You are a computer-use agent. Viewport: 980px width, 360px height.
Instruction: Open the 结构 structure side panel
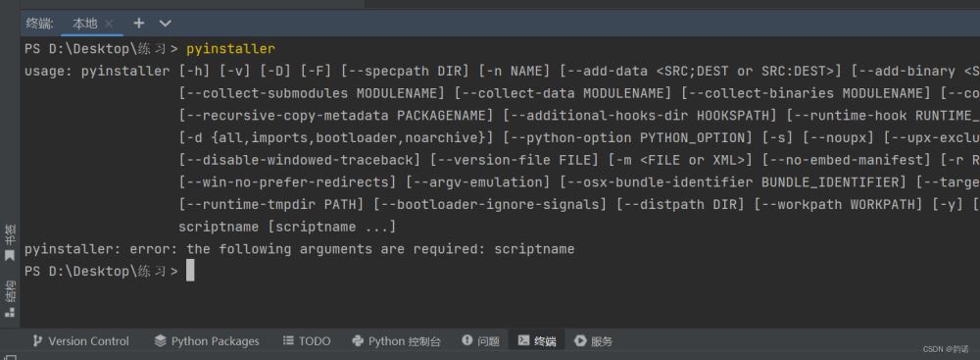(10, 298)
